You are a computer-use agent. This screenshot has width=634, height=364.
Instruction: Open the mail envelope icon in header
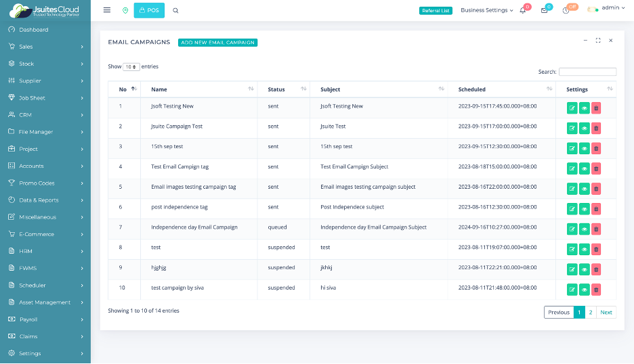click(544, 10)
